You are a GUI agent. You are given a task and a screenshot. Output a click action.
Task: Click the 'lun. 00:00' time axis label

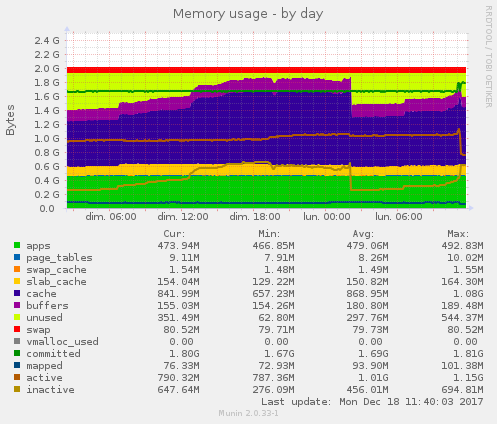point(327,217)
